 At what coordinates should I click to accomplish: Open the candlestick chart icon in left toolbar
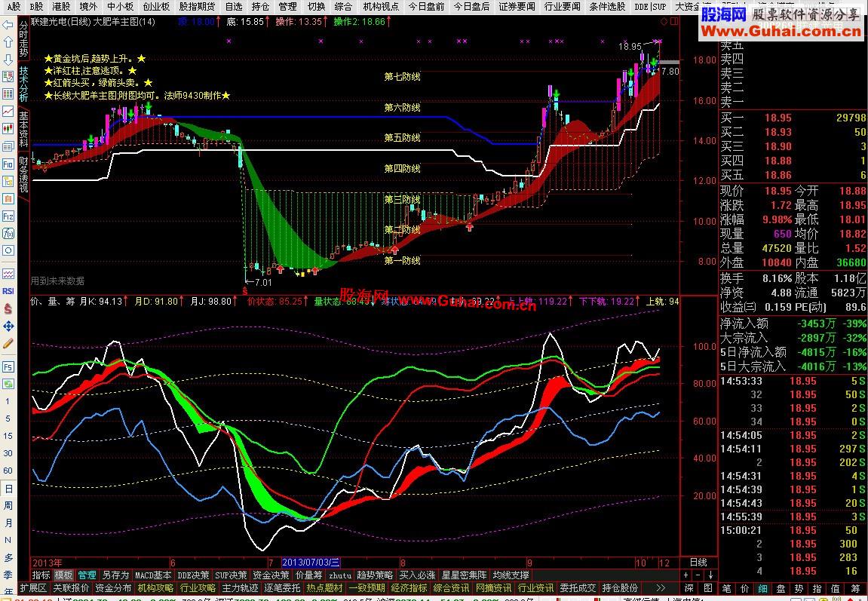coord(8,129)
